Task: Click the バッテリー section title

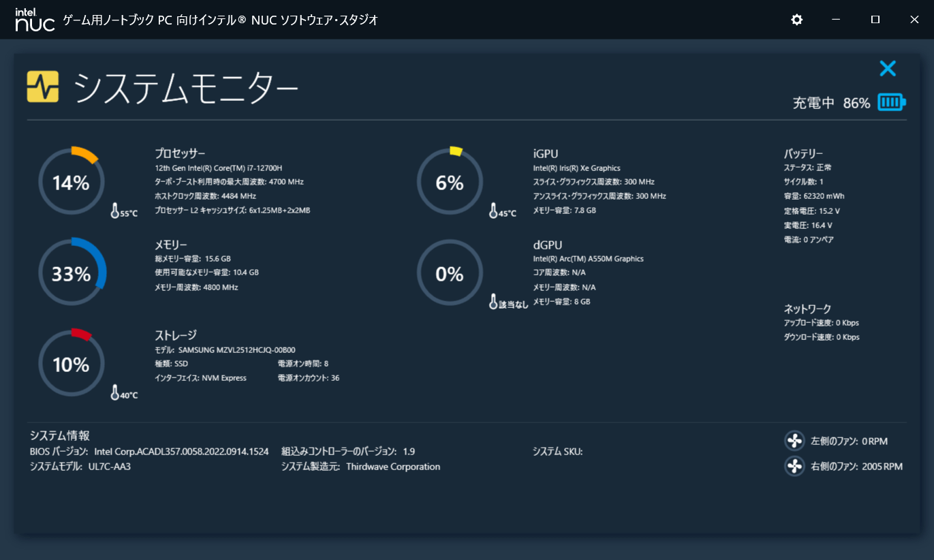Action: point(803,153)
